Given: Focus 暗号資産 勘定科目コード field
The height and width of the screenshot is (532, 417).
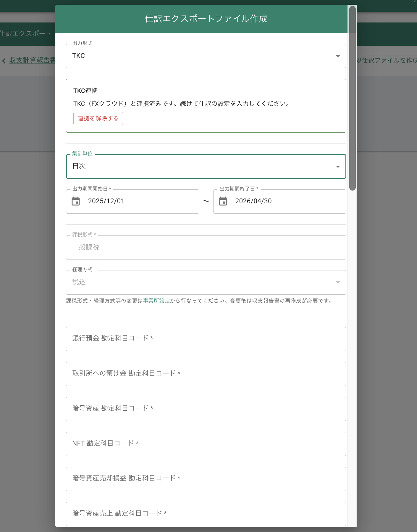Looking at the screenshot, I should point(206,409).
